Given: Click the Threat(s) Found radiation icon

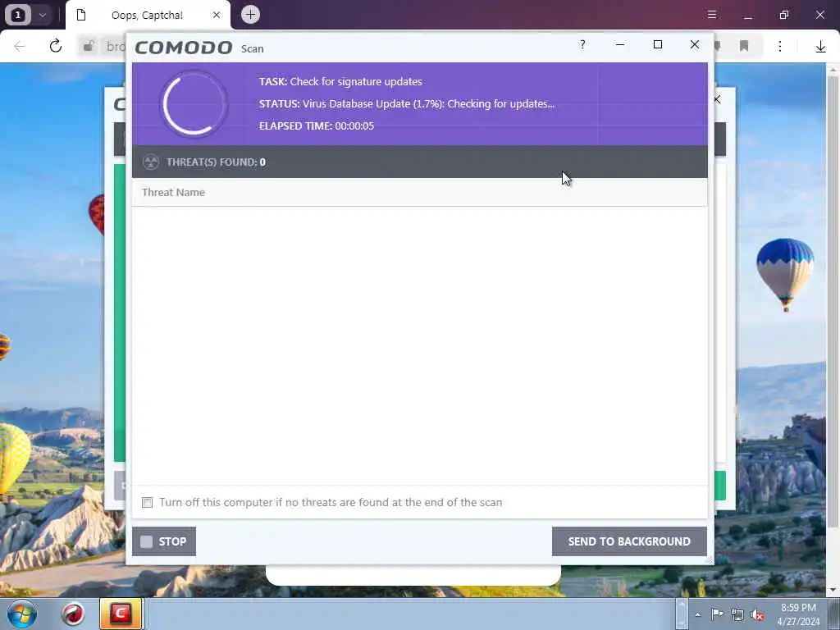Looking at the screenshot, I should (151, 162).
